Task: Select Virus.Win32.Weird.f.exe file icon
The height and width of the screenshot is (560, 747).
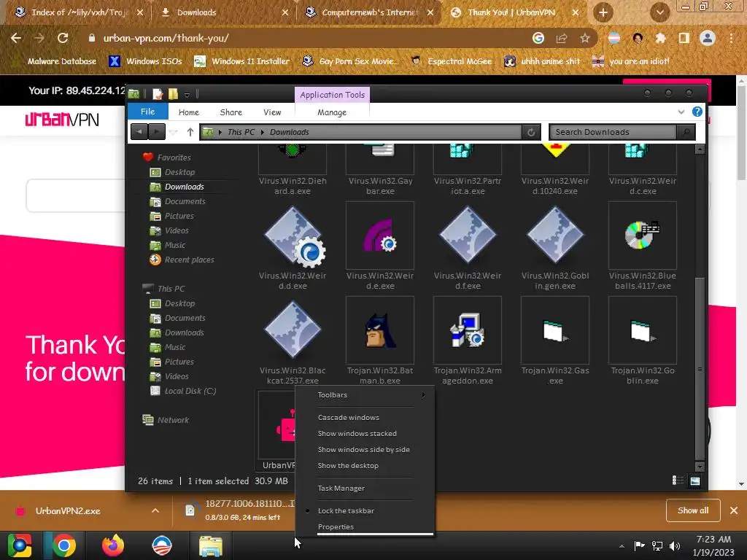Action: (468, 235)
